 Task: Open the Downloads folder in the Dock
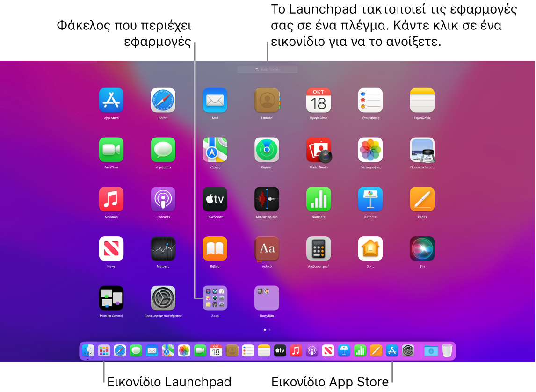coord(431,351)
